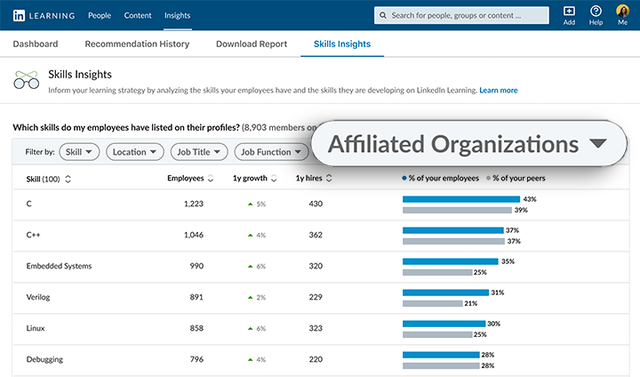640x377 pixels.
Task: Click 1y hires value 430
Action: pos(316,204)
